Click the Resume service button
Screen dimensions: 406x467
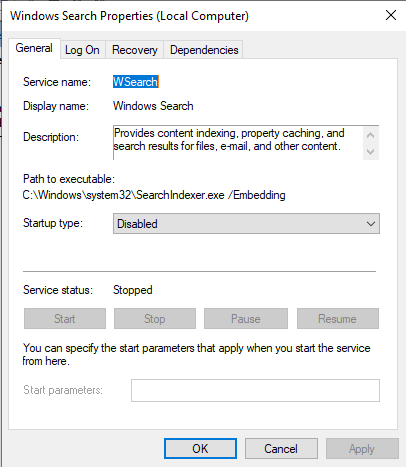click(x=338, y=319)
